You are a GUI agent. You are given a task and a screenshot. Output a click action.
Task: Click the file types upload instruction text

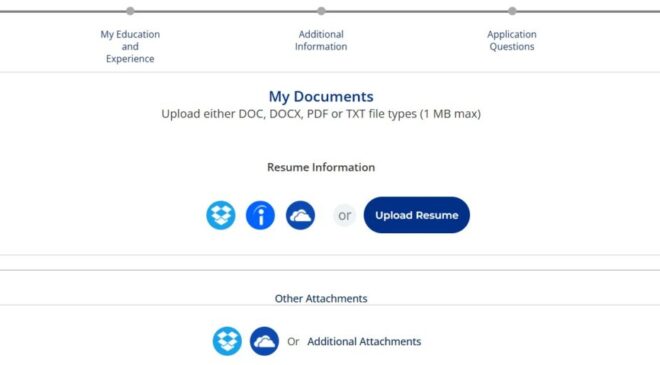point(321,114)
